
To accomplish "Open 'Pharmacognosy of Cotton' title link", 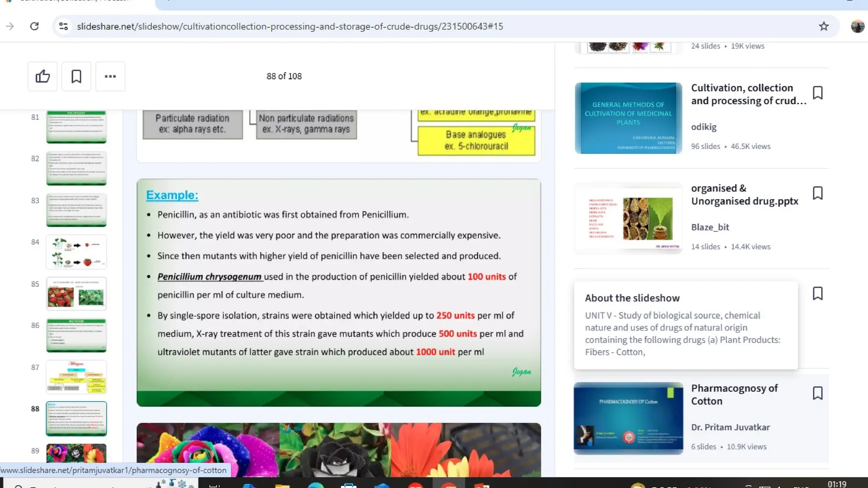I will click(x=734, y=394).
